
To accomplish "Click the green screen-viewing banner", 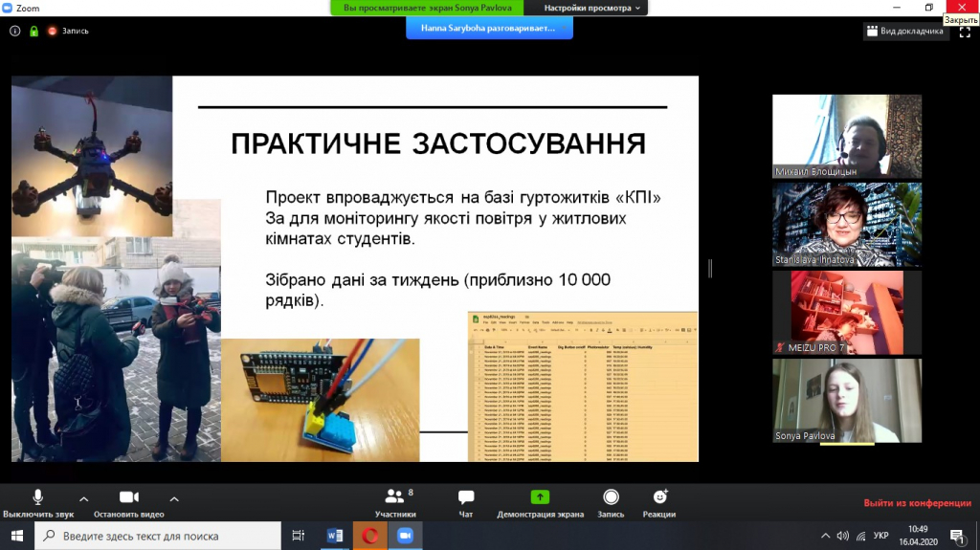I will pyautogui.click(x=428, y=8).
